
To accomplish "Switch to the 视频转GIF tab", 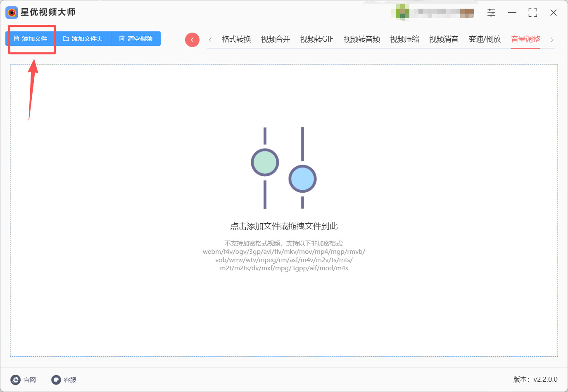I will click(x=317, y=39).
